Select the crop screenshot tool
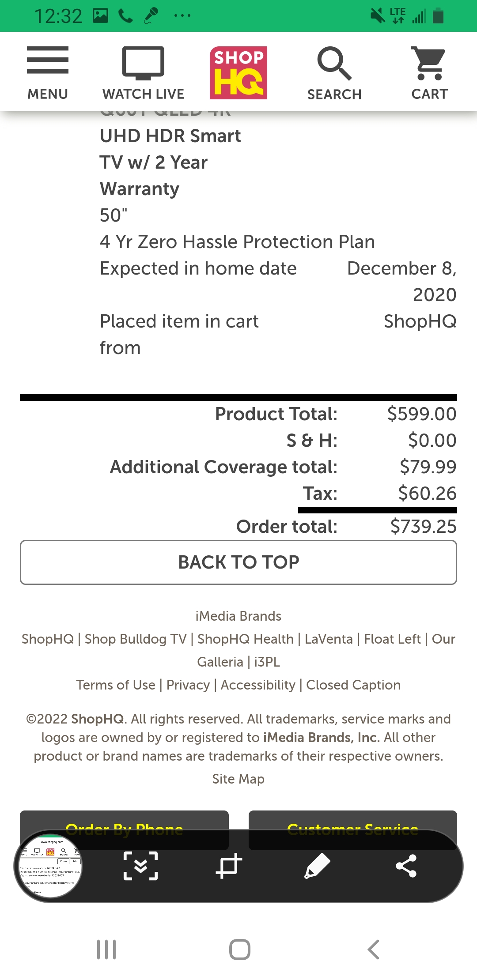477x980 pixels. pos(229,866)
